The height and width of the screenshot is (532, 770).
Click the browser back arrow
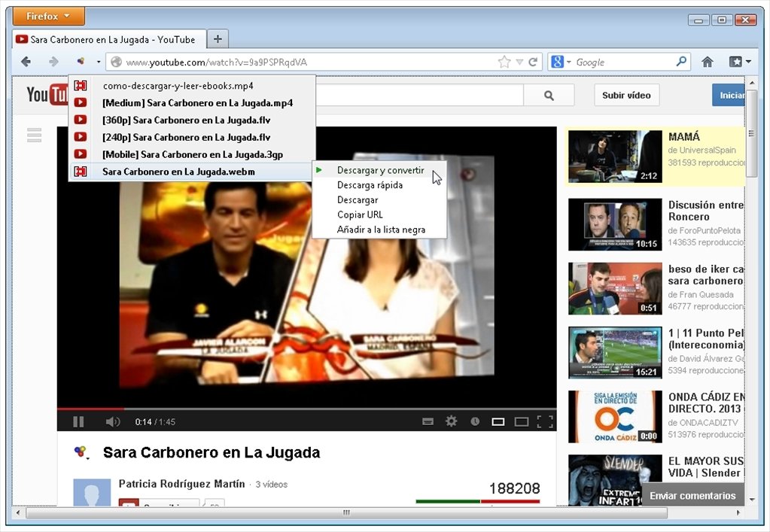tap(26, 62)
